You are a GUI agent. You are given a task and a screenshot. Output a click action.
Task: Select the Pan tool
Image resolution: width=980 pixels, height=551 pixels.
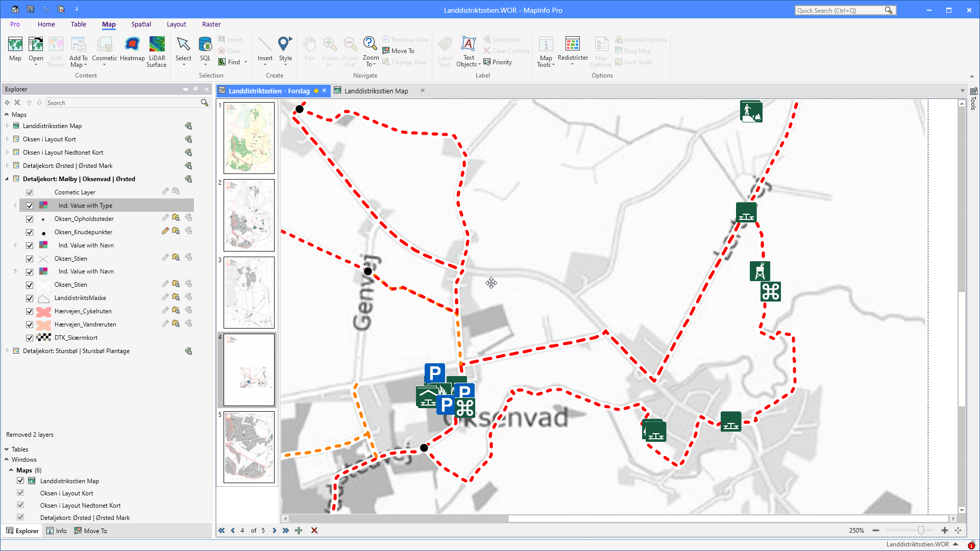309,48
